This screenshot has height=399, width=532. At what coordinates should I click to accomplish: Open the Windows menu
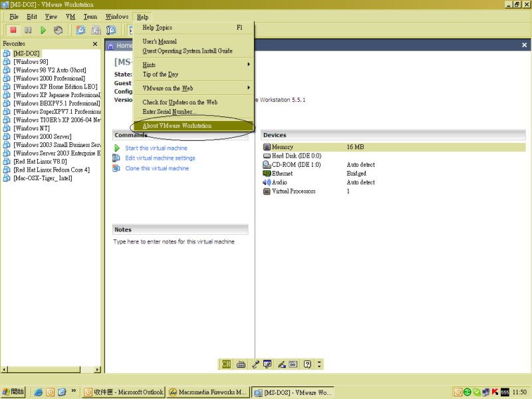(117, 17)
